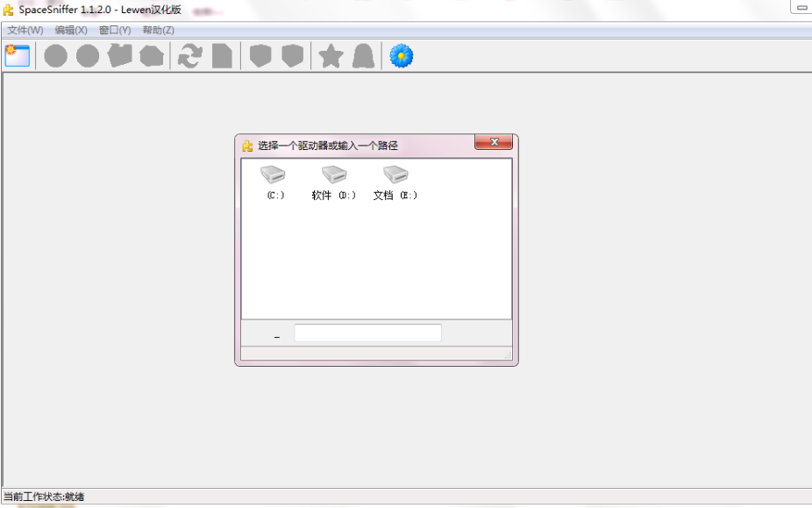Viewport: 812px width, 508px height.
Task: Click the dialog's resize grip corner
Action: tap(508, 354)
